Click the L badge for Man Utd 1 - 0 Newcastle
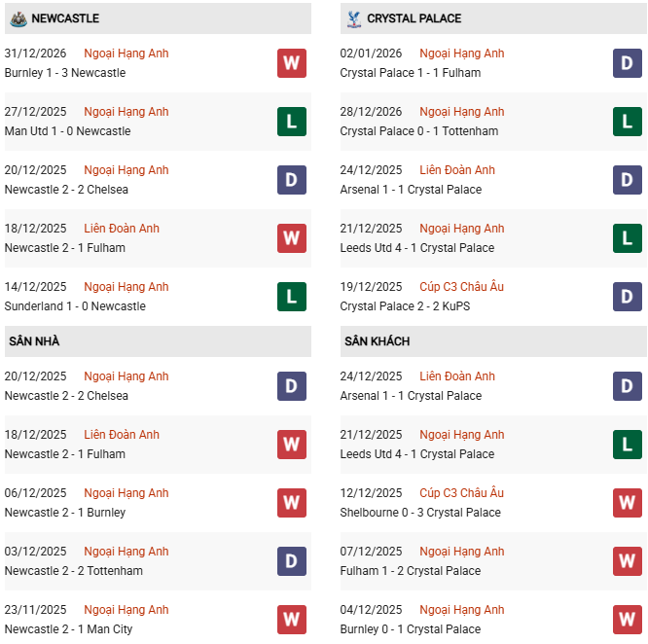 (292, 122)
